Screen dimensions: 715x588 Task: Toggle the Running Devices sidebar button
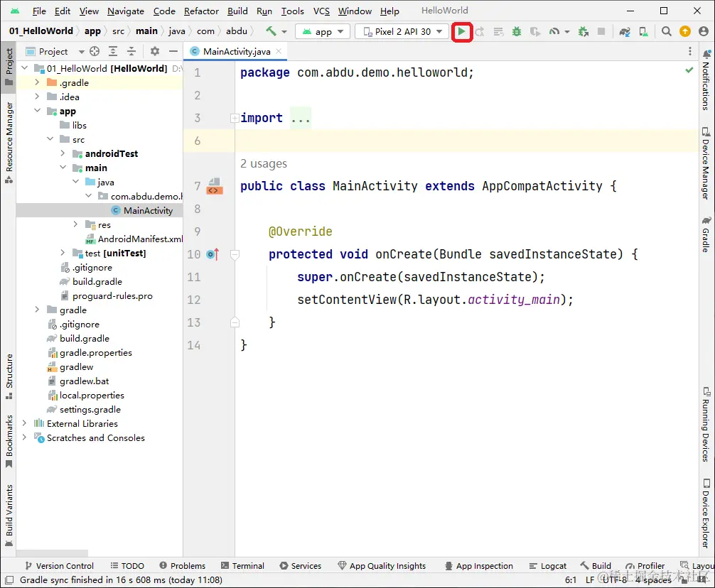pos(706,425)
